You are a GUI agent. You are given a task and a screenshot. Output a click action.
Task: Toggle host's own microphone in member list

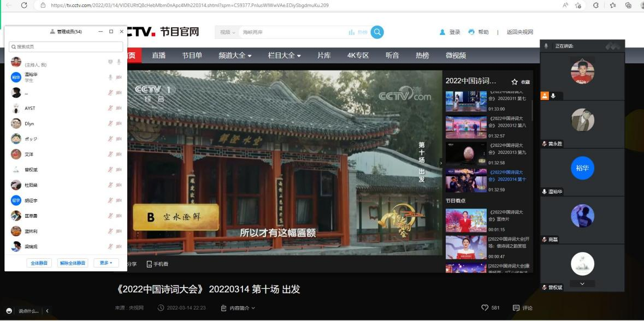pyautogui.click(x=119, y=62)
